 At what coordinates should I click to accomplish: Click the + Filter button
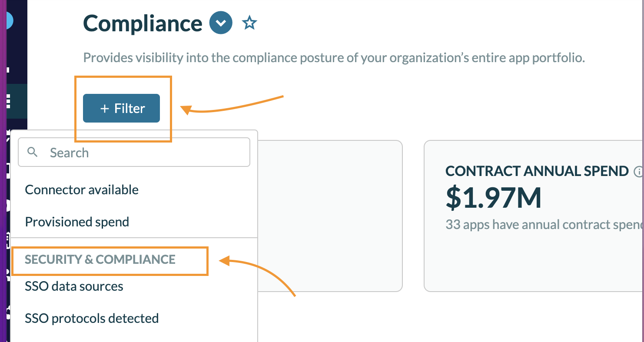pyautogui.click(x=121, y=108)
